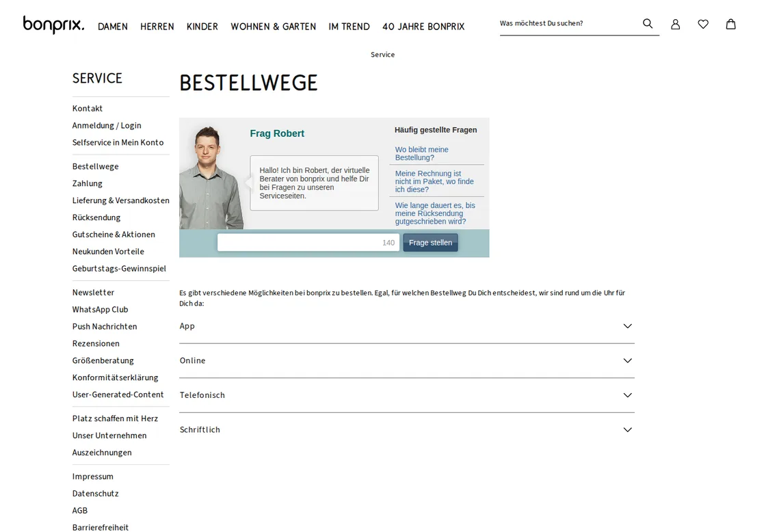This screenshot has width=766, height=532.
Task: Open Push Nachrichten link
Action: 105,327
